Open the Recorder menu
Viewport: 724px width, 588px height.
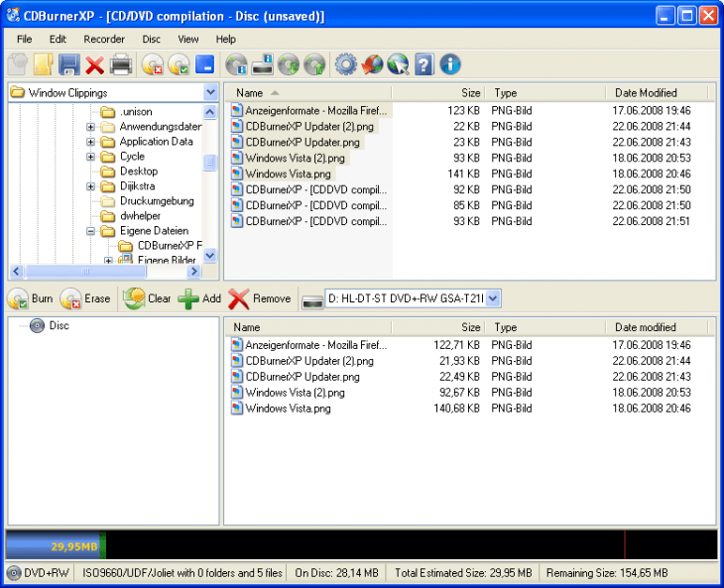coord(104,39)
